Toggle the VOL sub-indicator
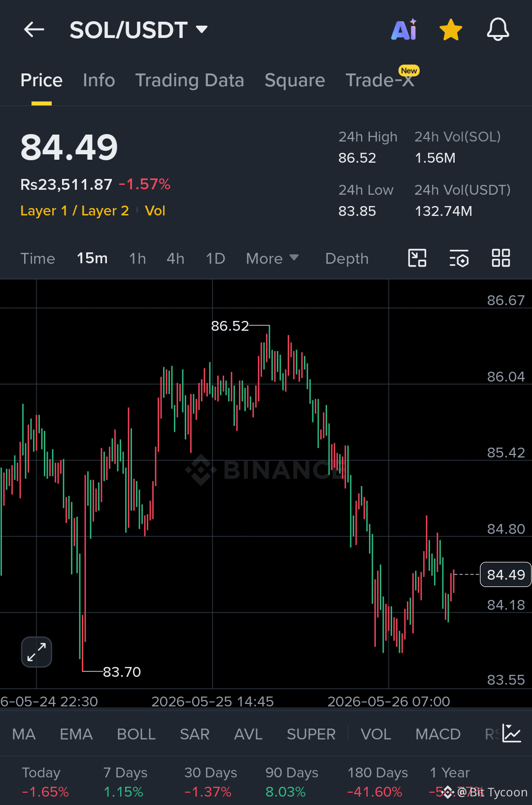The width and height of the screenshot is (532, 805). (x=376, y=734)
